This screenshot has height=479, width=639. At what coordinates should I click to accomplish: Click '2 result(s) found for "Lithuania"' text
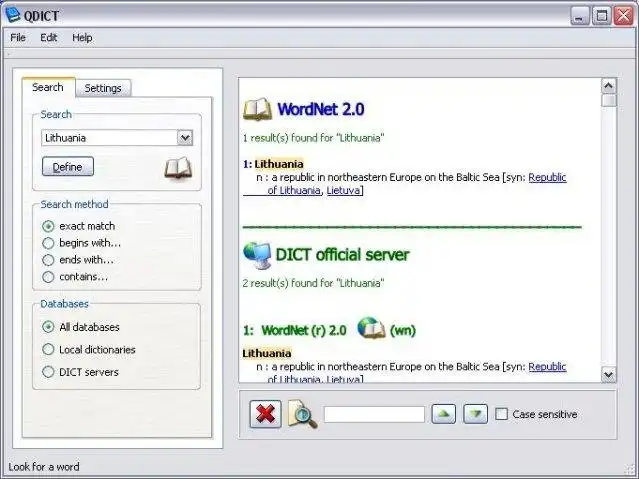coord(313,283)
